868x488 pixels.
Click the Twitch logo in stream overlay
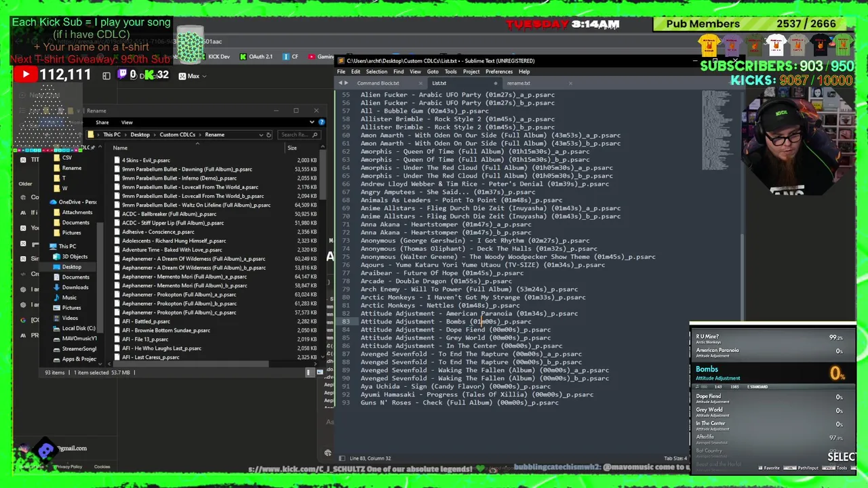pos(123,75)
